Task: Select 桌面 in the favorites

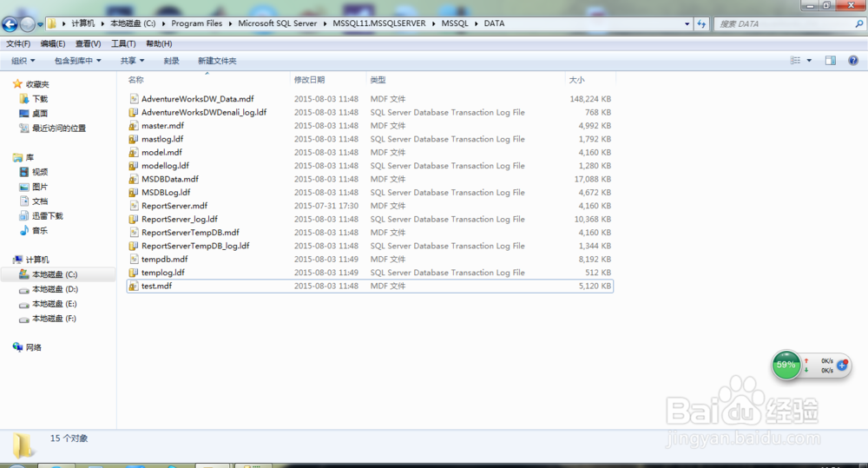Action: (40, 113)
